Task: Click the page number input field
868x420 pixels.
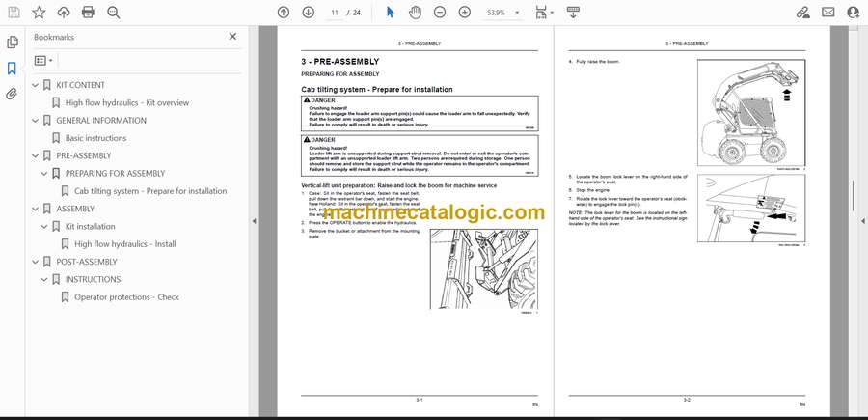Action: [335, 13]
